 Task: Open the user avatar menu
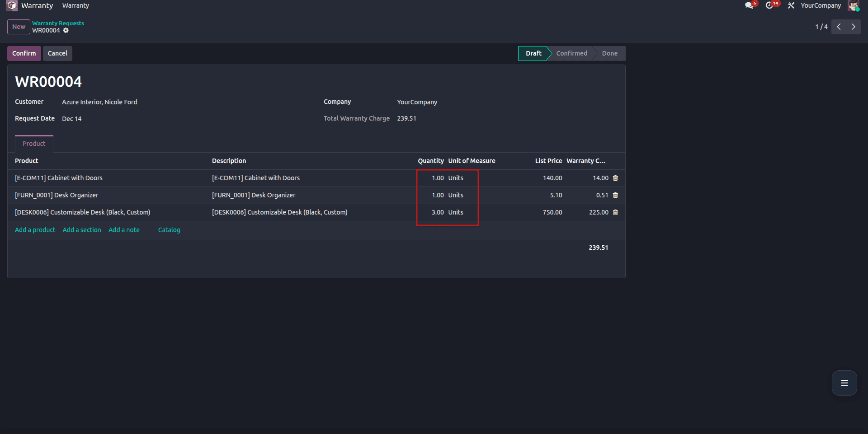(854, 5)
